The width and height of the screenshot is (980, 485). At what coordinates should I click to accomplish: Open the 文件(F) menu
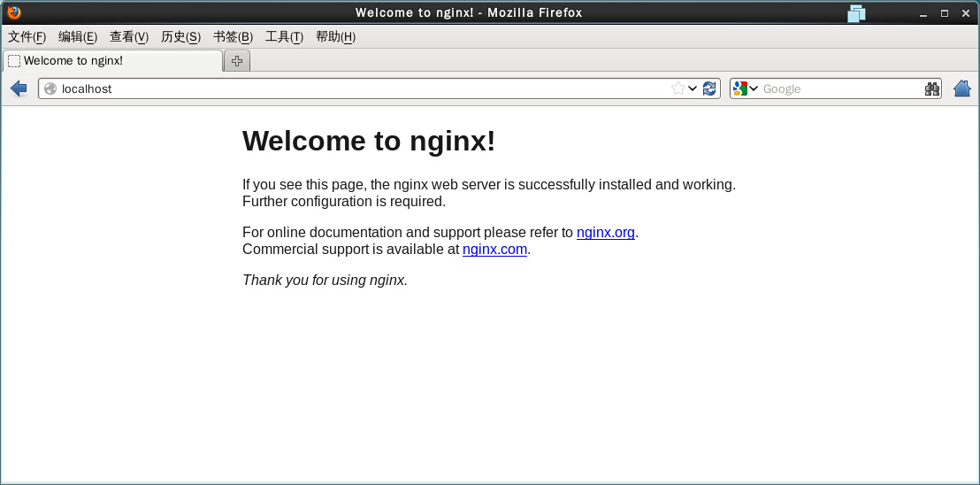click(27, 37)
